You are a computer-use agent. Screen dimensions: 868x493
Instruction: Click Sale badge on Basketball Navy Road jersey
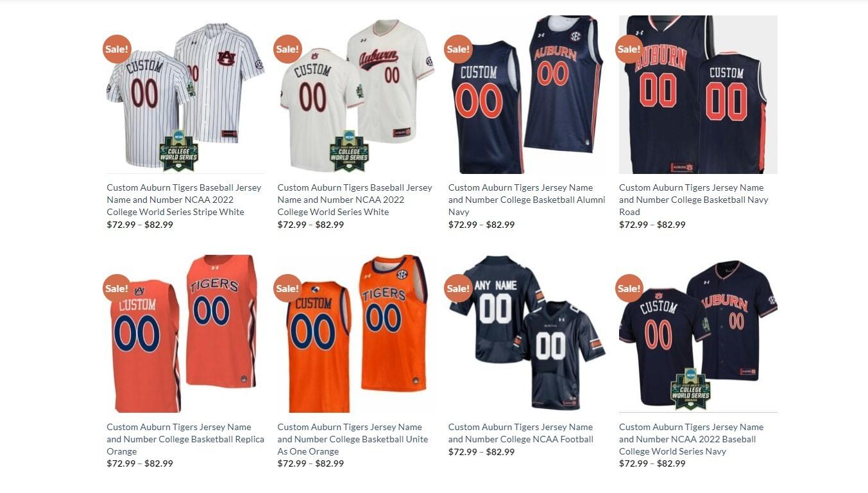(629, 49)
